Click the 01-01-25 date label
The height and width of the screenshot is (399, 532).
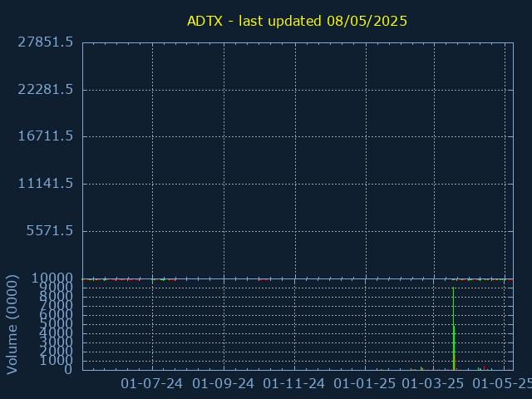365,384
